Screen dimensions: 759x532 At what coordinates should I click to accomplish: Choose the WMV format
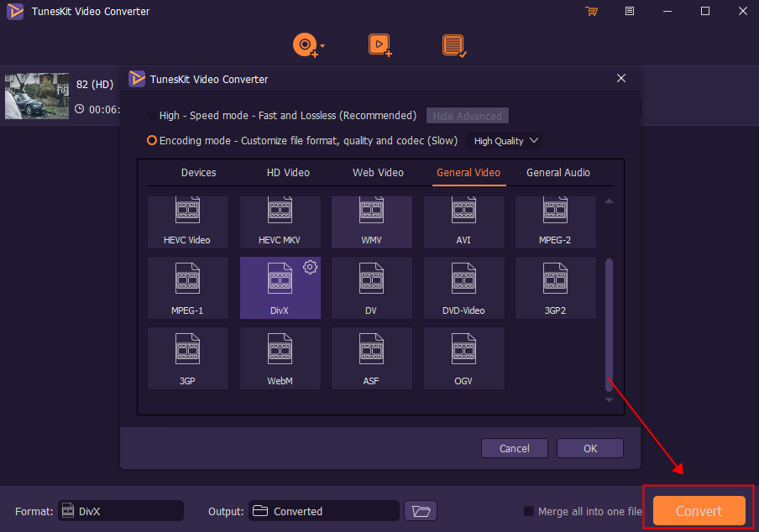pyautogui.click(x=372, y=222)
